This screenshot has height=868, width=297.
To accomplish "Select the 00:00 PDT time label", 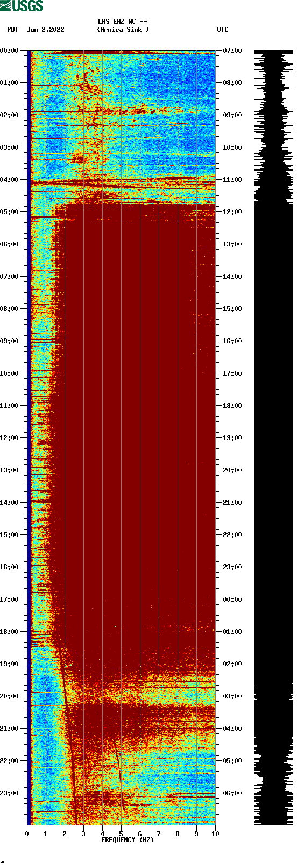I will (x=10, y=51).
